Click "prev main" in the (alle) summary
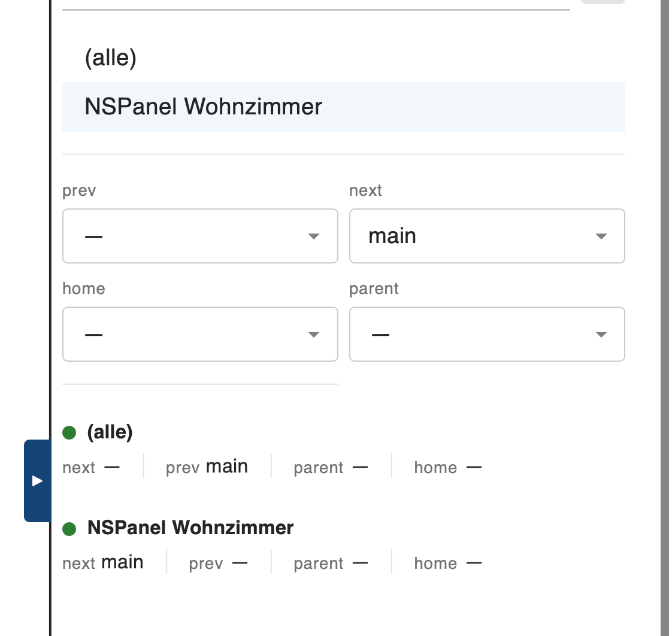 (x=207, y=467)
